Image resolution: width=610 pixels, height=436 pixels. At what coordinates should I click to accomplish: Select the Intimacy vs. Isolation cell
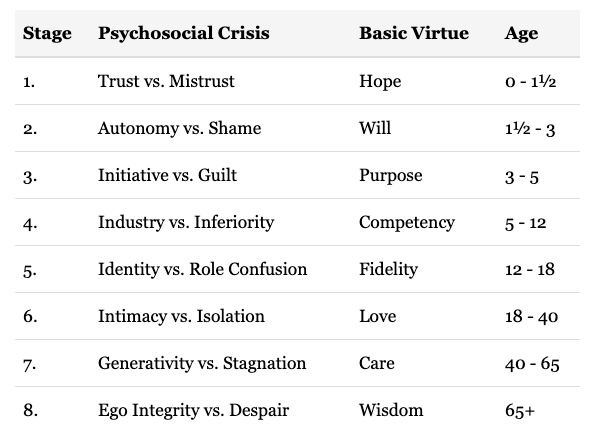(x=181, y=316)
